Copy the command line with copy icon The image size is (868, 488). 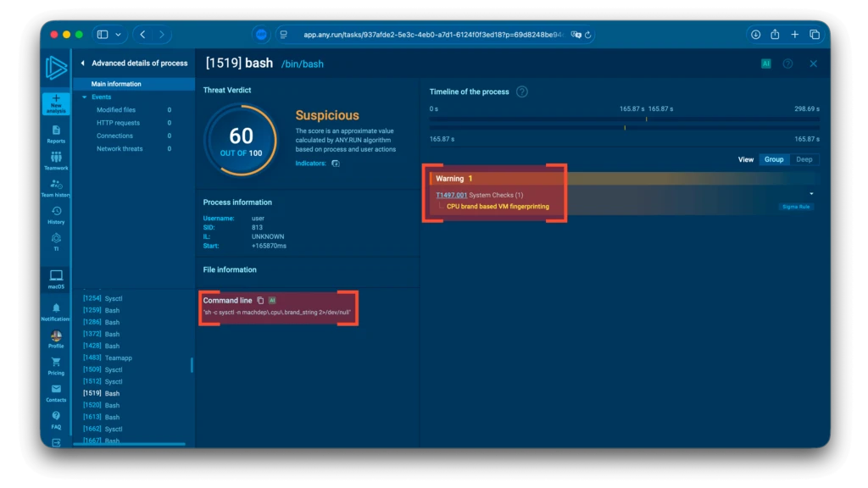[260, 301]
